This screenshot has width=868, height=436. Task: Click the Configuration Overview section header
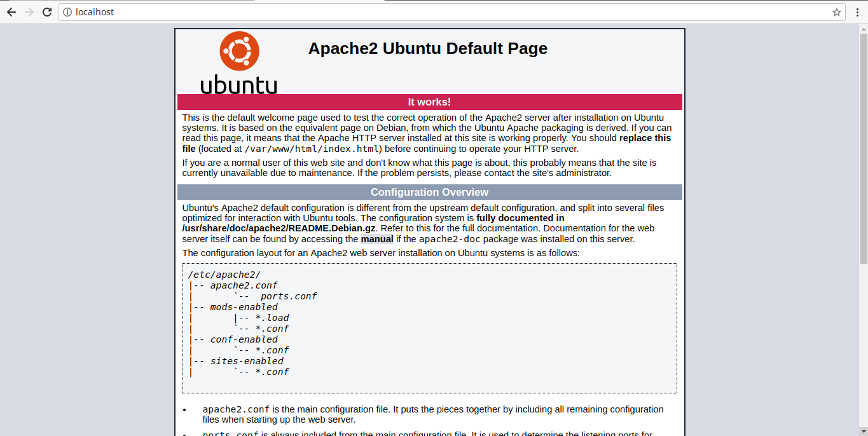[429, 192]
